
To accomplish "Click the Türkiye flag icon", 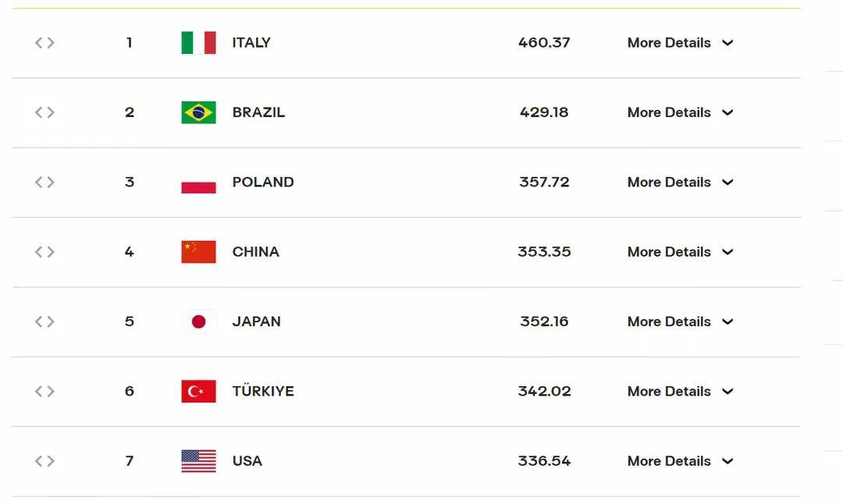I will [198, 391].
